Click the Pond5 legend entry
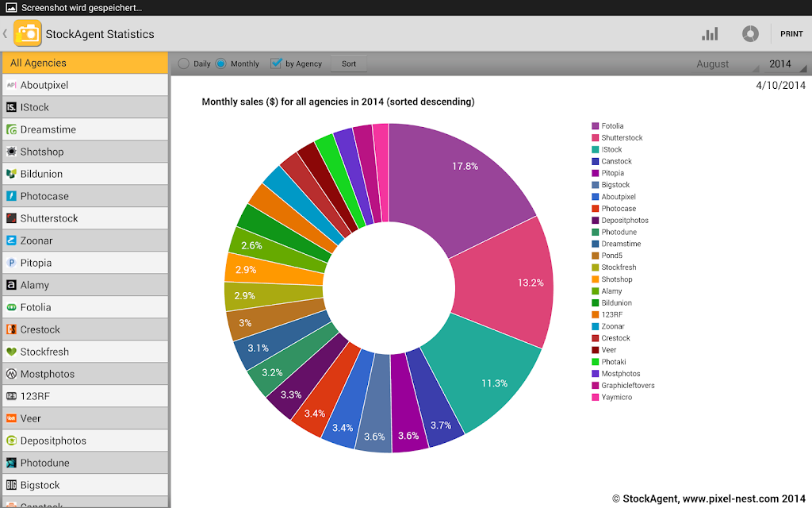 607,256
